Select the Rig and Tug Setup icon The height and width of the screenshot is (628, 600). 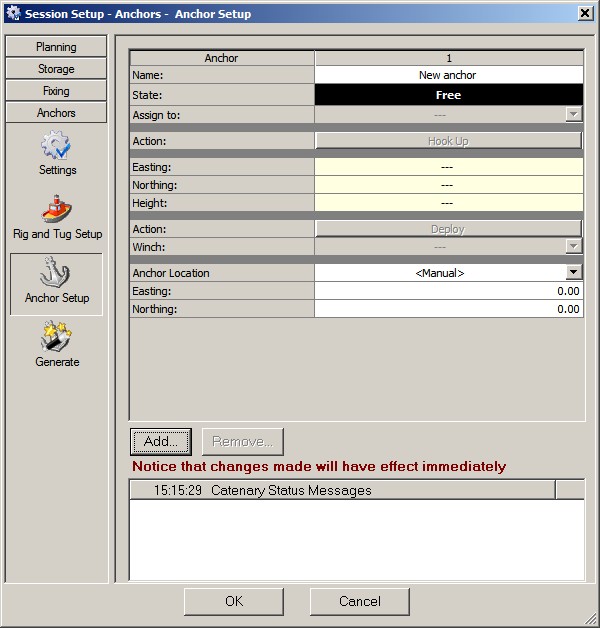click(57, 210)
